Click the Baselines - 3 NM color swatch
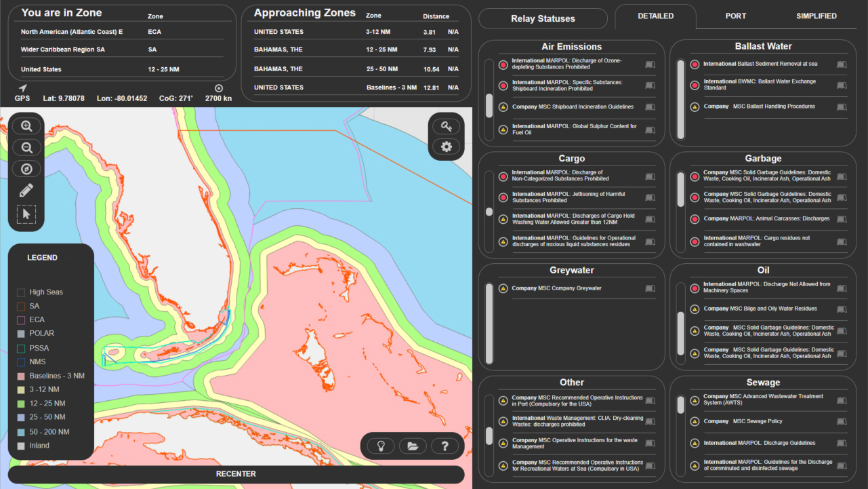Image resolution: width=868 pixels, height=489 pixels. click(21, 376)
